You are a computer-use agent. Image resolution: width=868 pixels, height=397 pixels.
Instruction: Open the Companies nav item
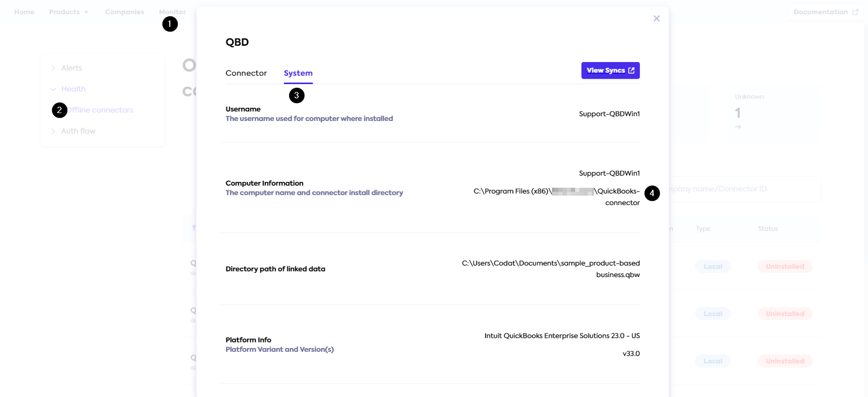pyautogui.click(x=125, y=12)
